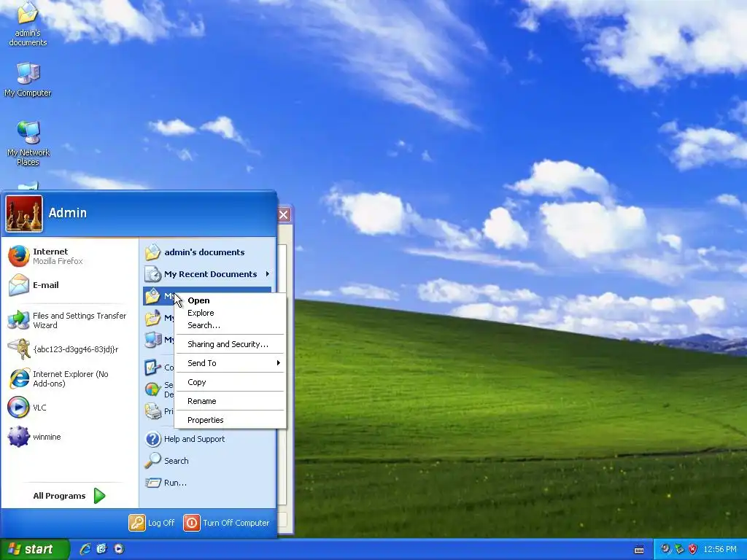The image size is (747, 560).
Task: Open My Network Places desktop icon
Action: point(28,143)
